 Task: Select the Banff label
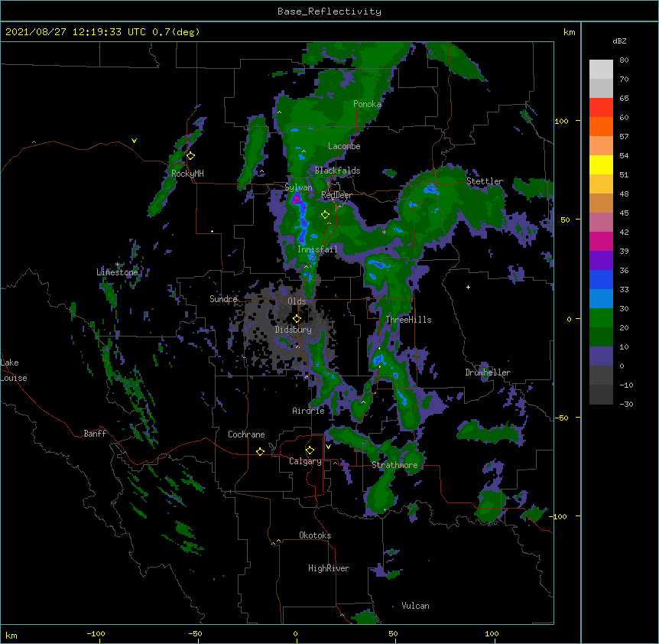[x=95, y=434]
